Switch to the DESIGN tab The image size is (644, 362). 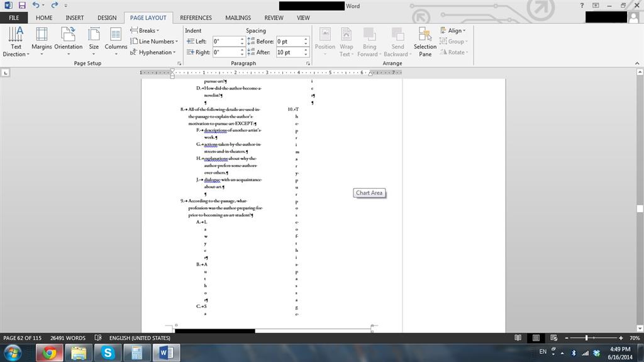coord(107,18)
